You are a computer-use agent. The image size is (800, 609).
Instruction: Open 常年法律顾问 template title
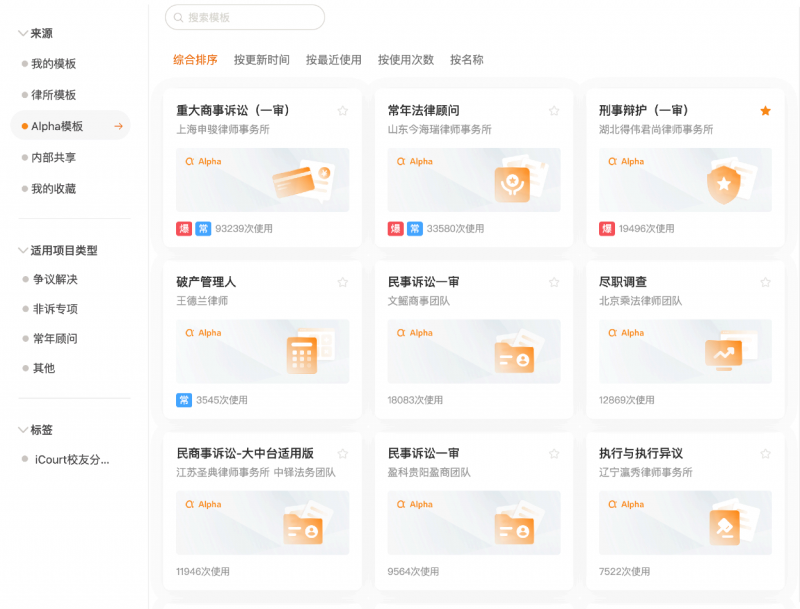423,110
